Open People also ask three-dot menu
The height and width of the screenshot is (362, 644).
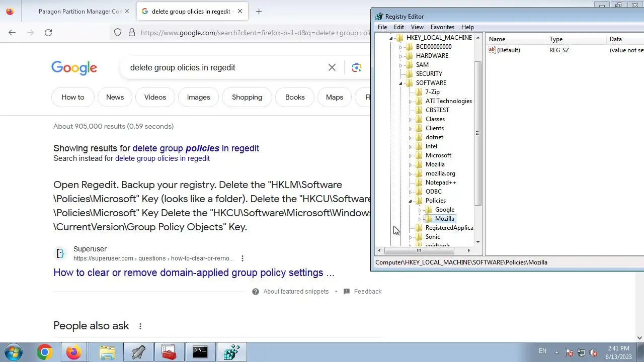point(140,326)
